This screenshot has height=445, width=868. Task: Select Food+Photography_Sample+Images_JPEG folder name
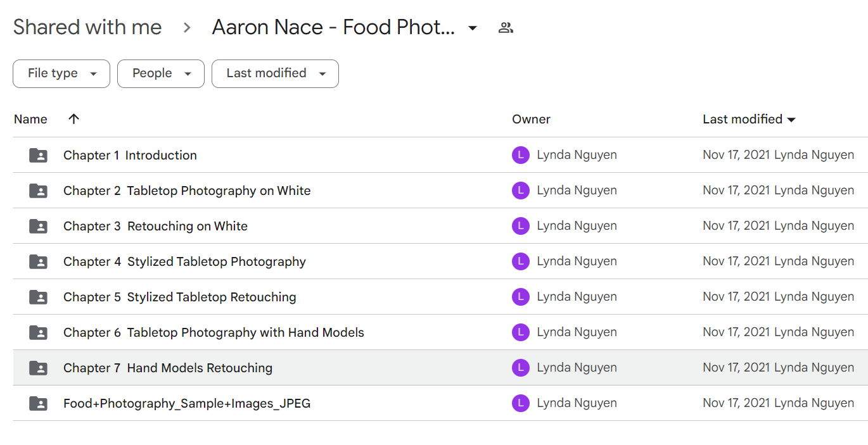pyautogui.click(x=187, y=403)
